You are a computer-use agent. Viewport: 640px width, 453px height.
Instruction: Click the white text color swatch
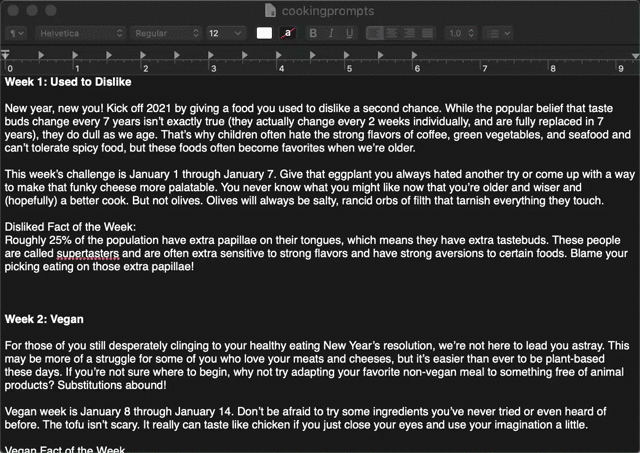pyautogui.click(x=264, y=33)
